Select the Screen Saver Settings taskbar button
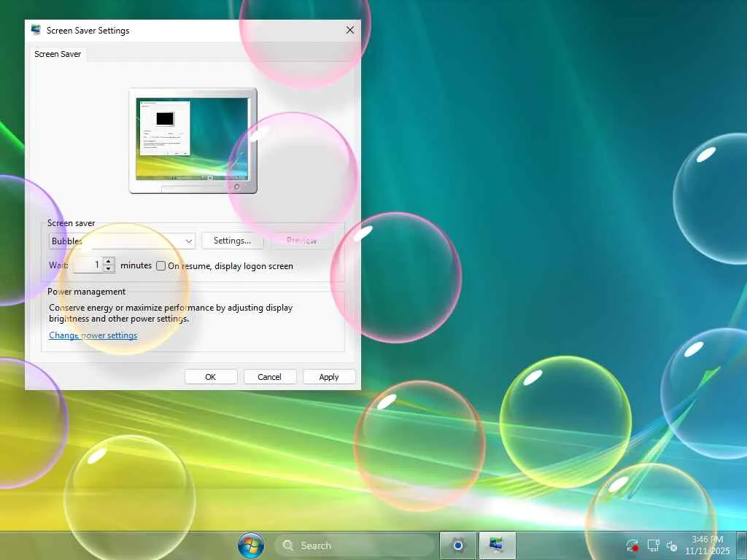The width and height of the screenshot is (747, 560). tap(496, 545)
